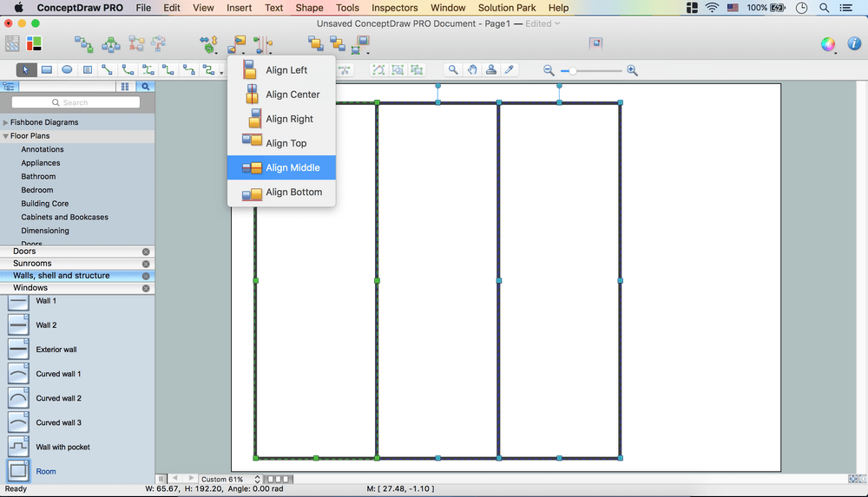Select the rectangle drawing tool
The height and width of the screenshot is (497, 868).
click(x=47, y=70)
